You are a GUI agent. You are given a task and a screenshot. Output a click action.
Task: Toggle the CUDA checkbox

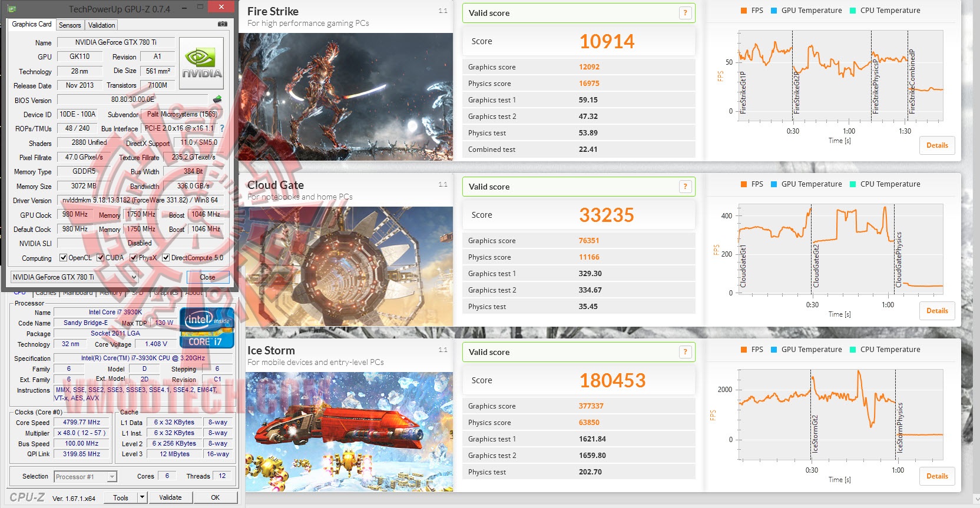[x=101, y=258]
